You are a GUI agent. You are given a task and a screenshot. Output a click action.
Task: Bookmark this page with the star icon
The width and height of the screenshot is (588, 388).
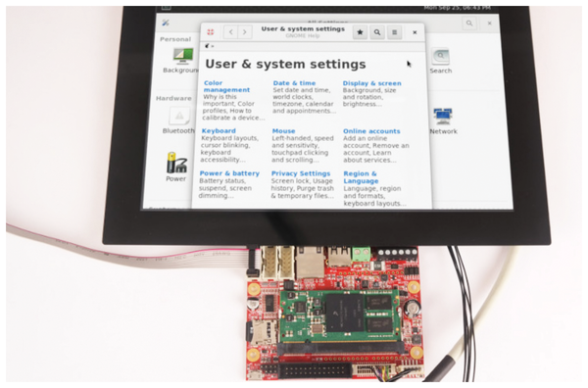tap(360, 32)
